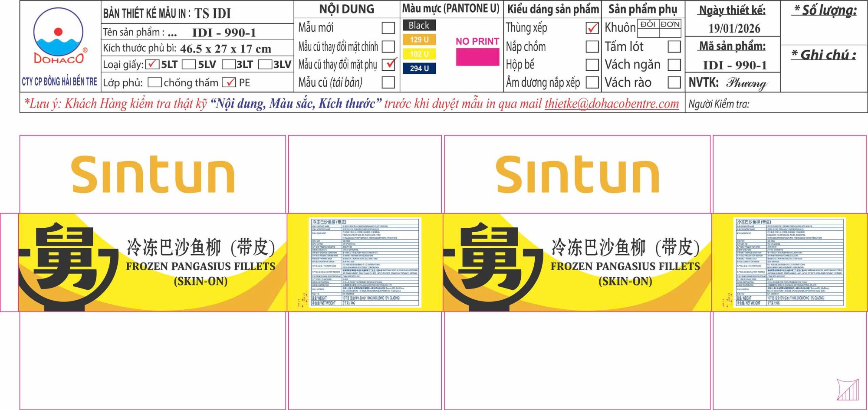The width and height of the screenshot is (868, 410).
Task: Select the ĐƠN mold option box
Action: (670, 25)
